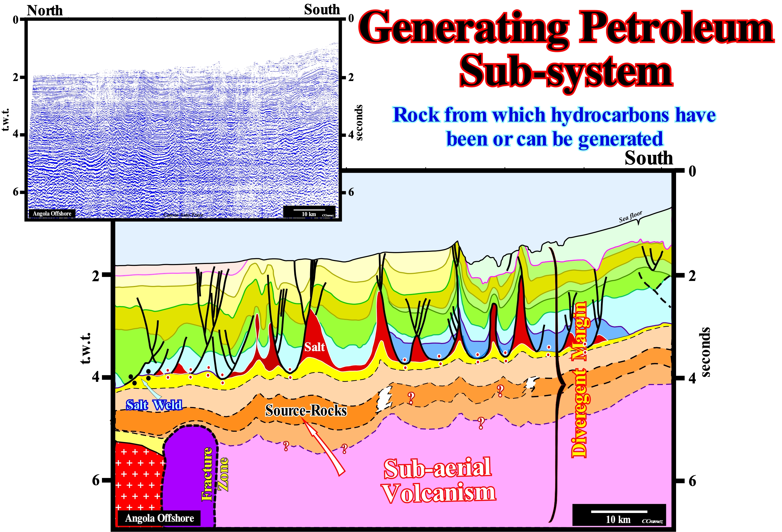Click the "Generating Petroleum Sub-system" title
Screen dimensions: 782x532
click(x=567, y=49)
